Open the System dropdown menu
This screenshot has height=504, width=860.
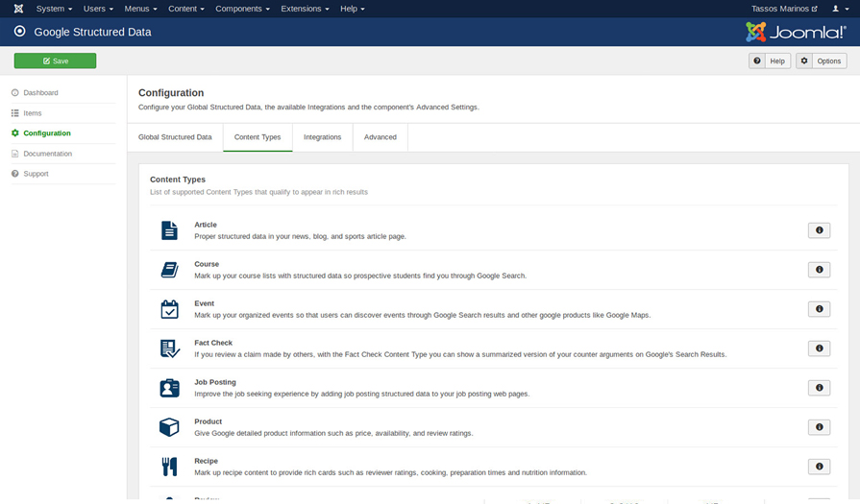[x=54, y=9]
